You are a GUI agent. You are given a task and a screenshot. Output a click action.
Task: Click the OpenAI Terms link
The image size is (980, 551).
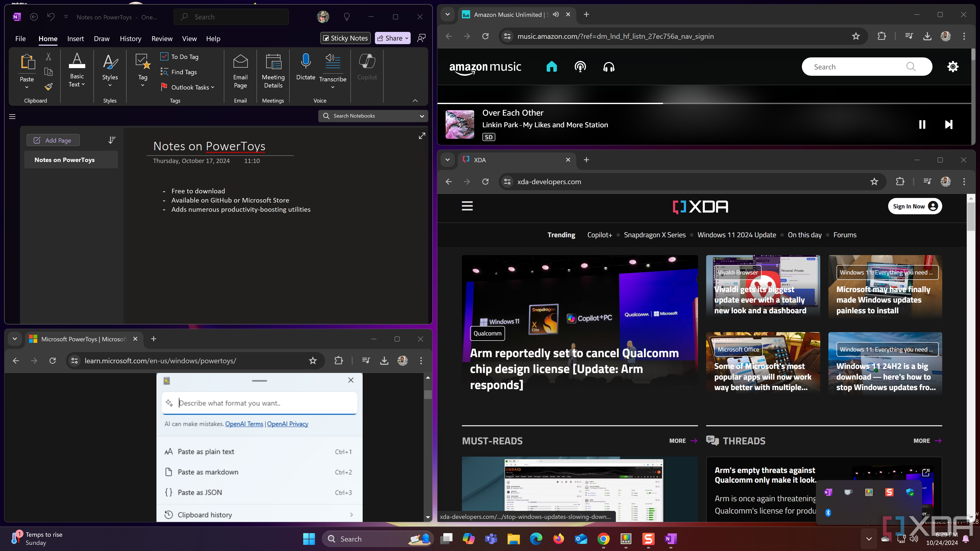(244, 424)
